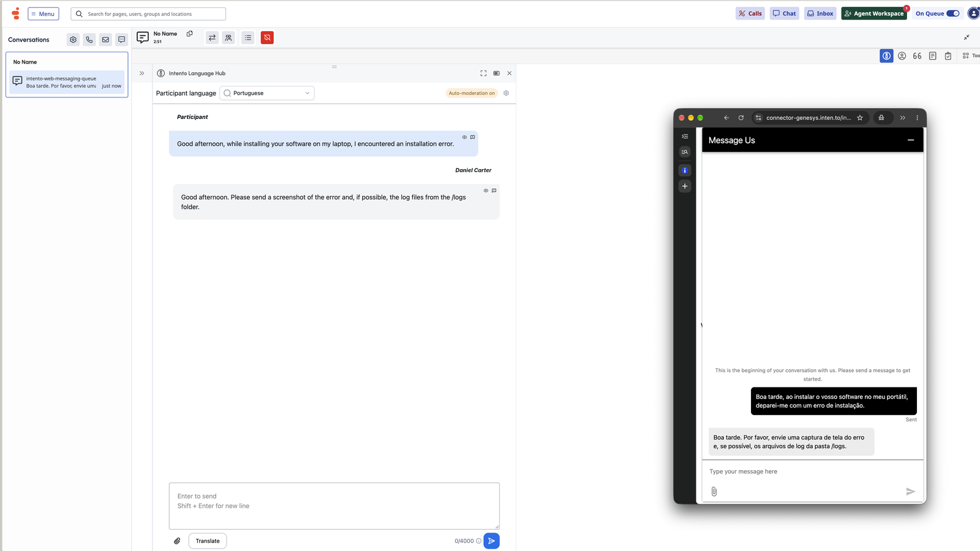Open conversation settings gear in Conversations panel
This screenshot has width=980, height=551.
click(73, 40)
